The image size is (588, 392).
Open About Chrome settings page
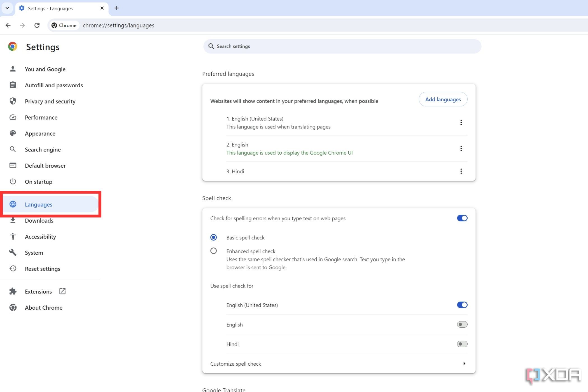tap(43, 307)
